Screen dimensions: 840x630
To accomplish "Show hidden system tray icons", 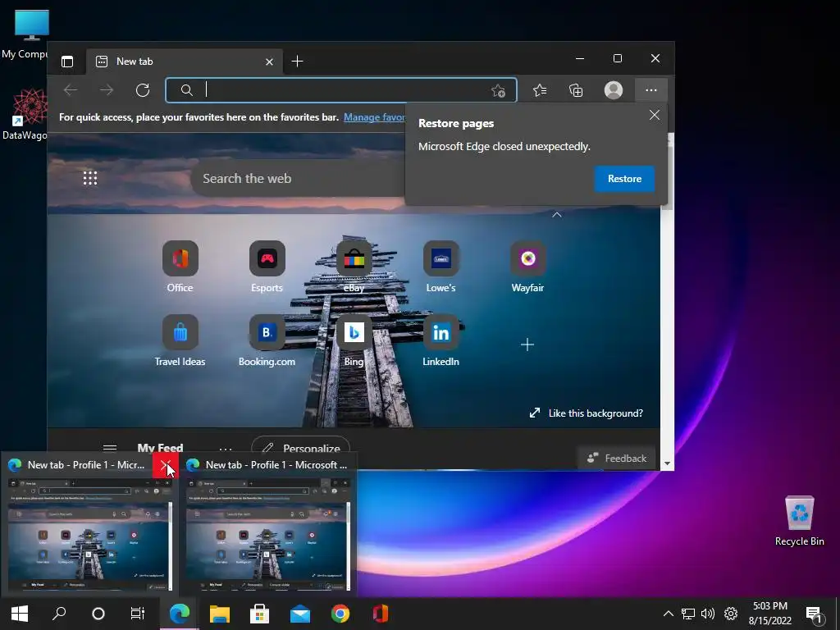I will point(668,614).
